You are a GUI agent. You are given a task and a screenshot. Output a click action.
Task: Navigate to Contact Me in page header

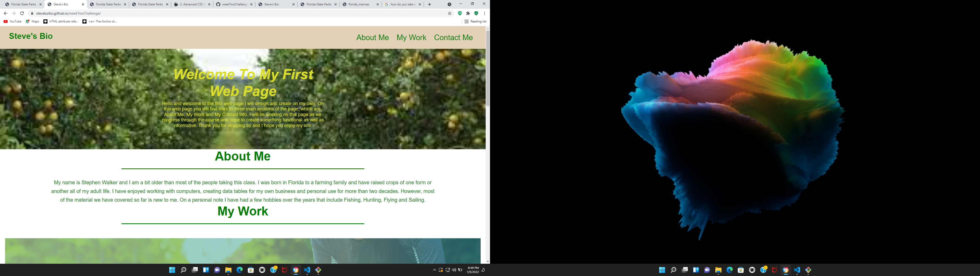click(x=453, y=37)
